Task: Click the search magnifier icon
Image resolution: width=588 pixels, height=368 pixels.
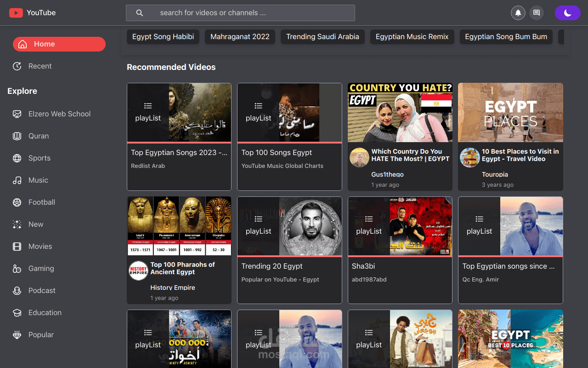Action: pyautogui.click(x=140, y=13)
